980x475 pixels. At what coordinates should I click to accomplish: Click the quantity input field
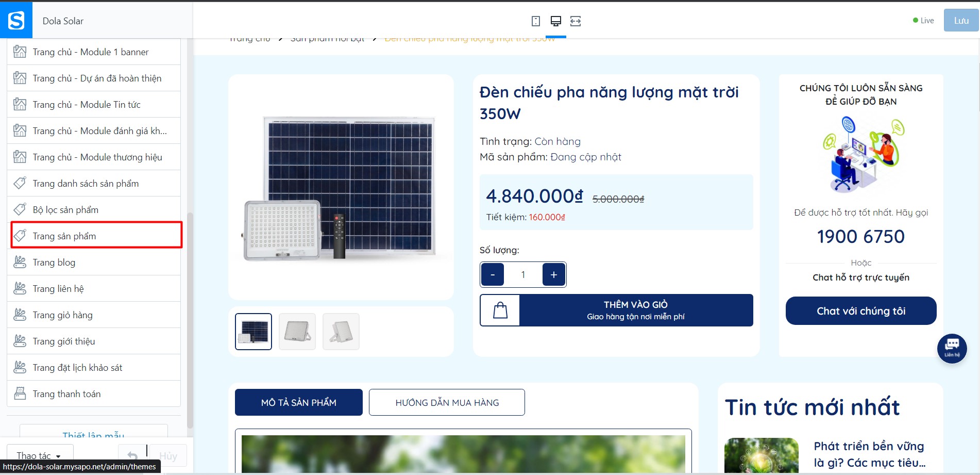[523, 274]
